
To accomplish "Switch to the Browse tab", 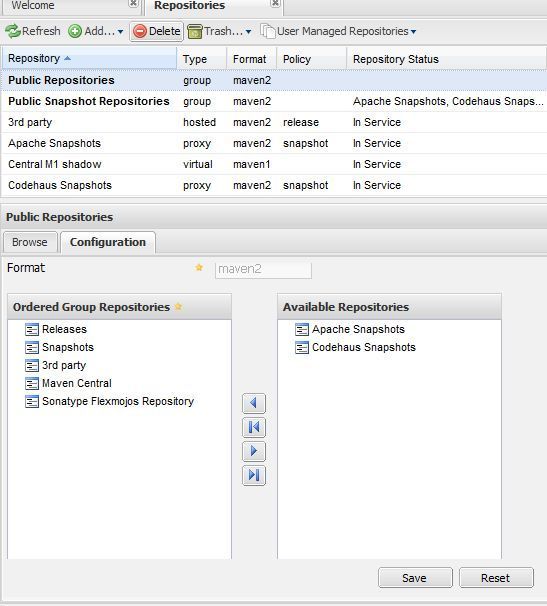I will tap(30, 242).
